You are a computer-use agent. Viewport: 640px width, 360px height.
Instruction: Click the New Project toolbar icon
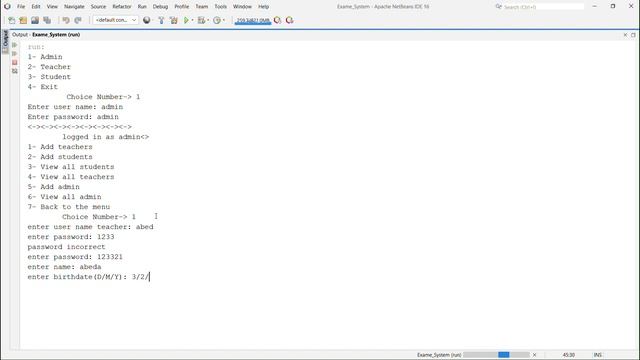pos(23,20)
